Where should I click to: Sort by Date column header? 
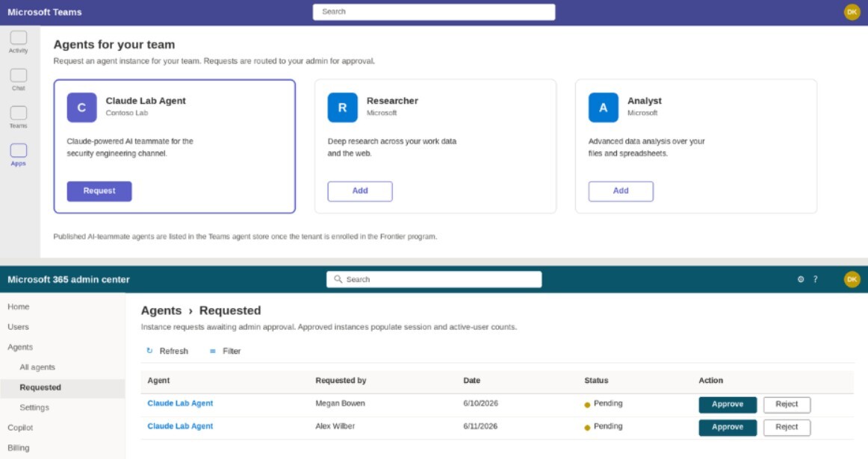[x=471, y=381]
